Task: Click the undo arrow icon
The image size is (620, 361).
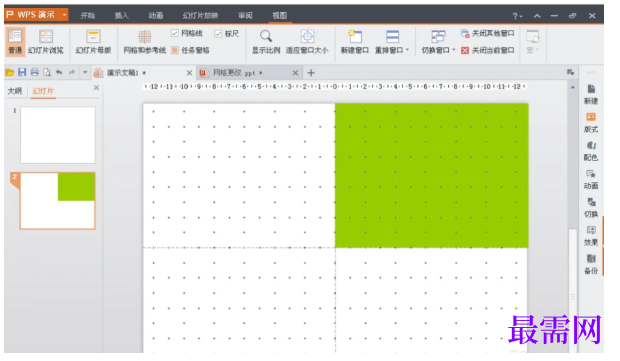Action: [x=59, y=72]
